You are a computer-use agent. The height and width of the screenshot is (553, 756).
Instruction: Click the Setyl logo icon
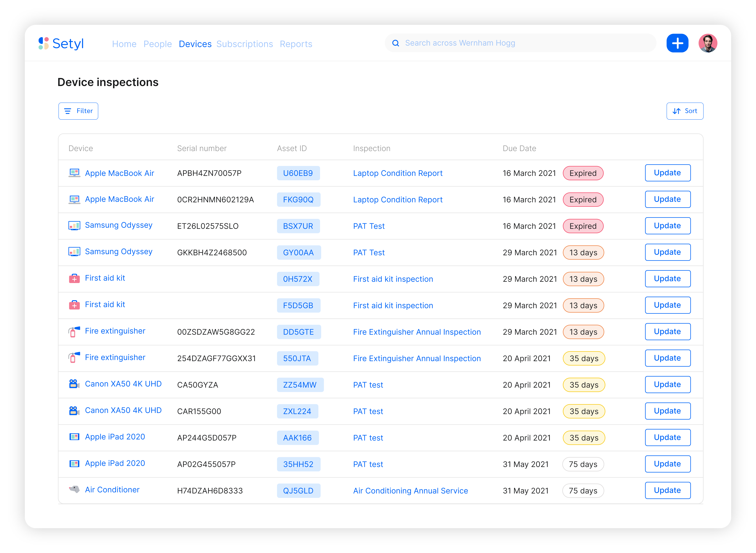44,43
